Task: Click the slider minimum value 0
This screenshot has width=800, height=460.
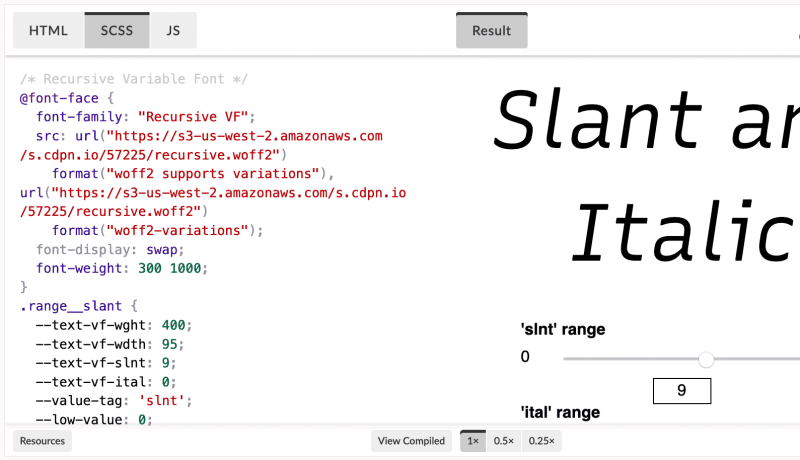Action: (x=525, y=356)
